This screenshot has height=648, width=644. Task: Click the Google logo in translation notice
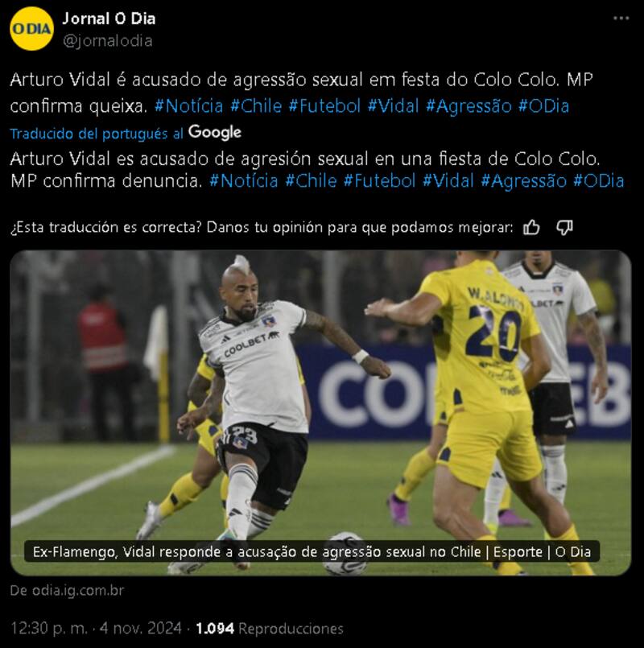[214, 133]
